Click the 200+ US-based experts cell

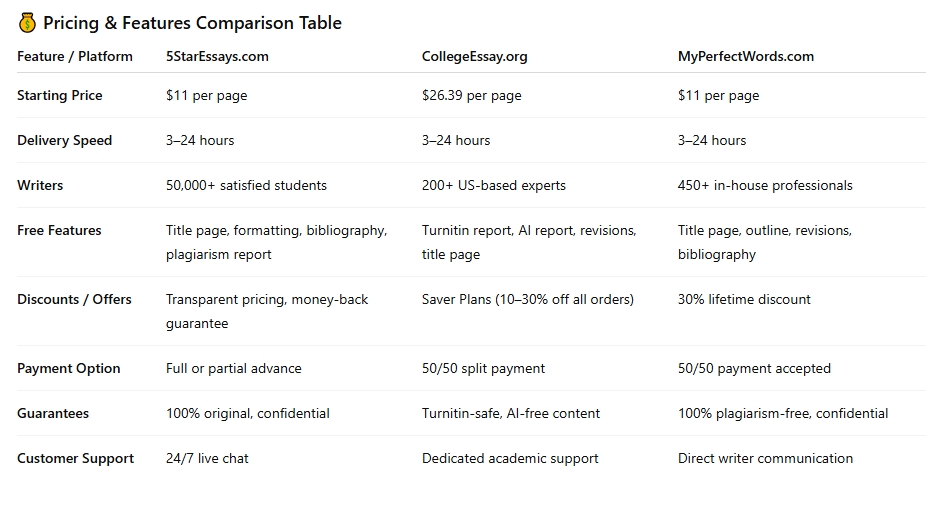click(x=493, y=186)
